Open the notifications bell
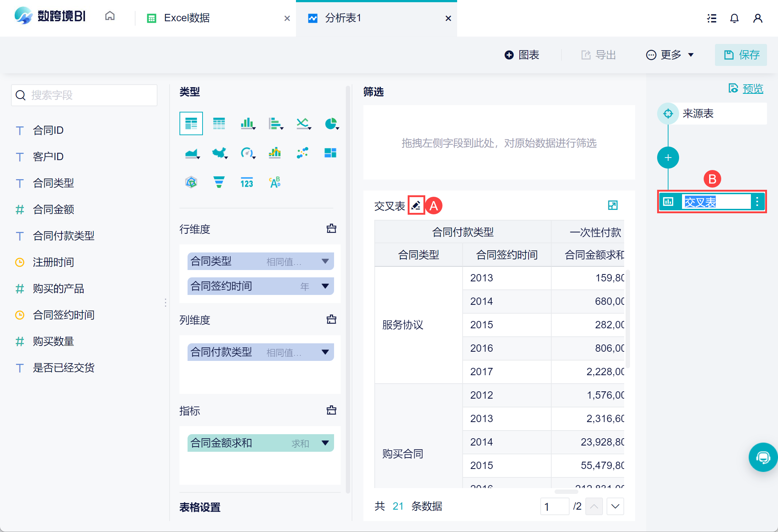This screenshot has height=532, width=778. tap(734, 18)
